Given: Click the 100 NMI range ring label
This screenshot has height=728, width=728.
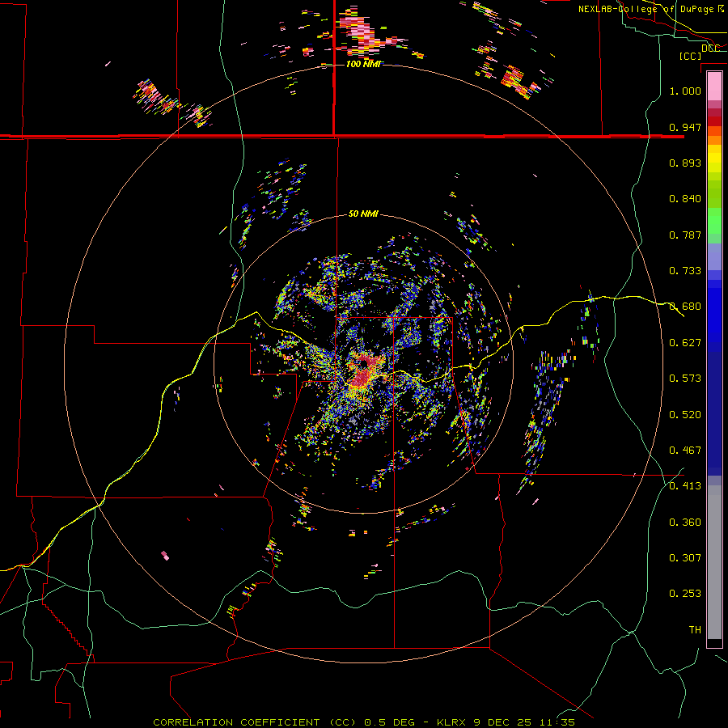Looking at the screenshot, I should click(x=363, y=64).
